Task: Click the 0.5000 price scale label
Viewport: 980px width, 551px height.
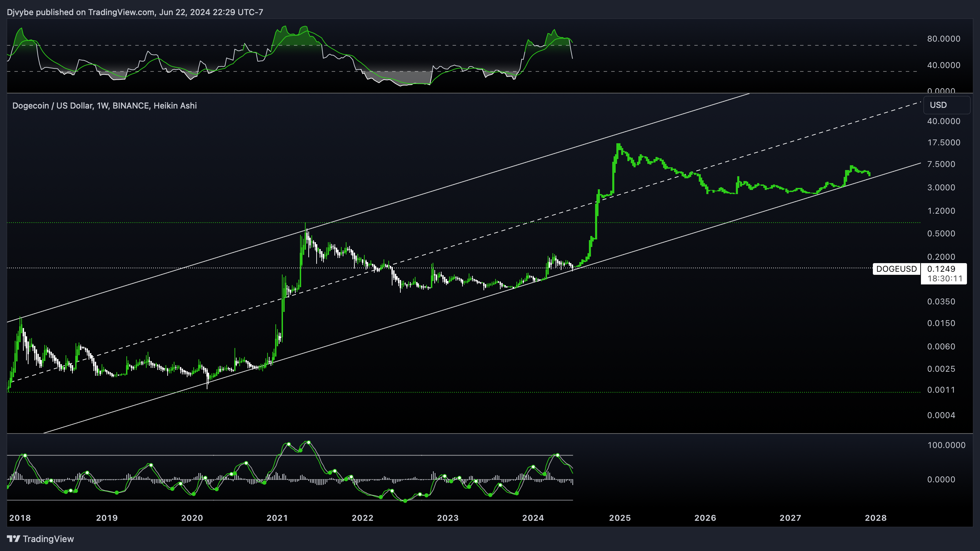Action: pyautogui.click(x=941, y=233)
